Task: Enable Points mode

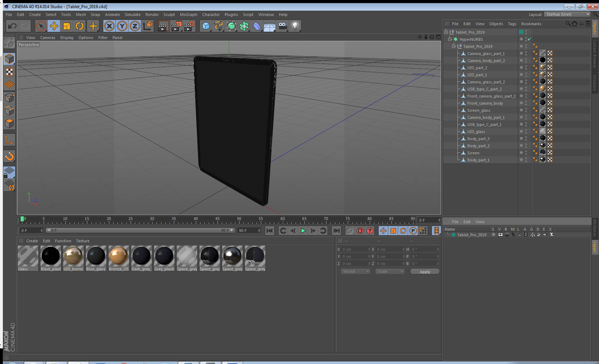Action: pyautogui.click(x=9, y=98)
